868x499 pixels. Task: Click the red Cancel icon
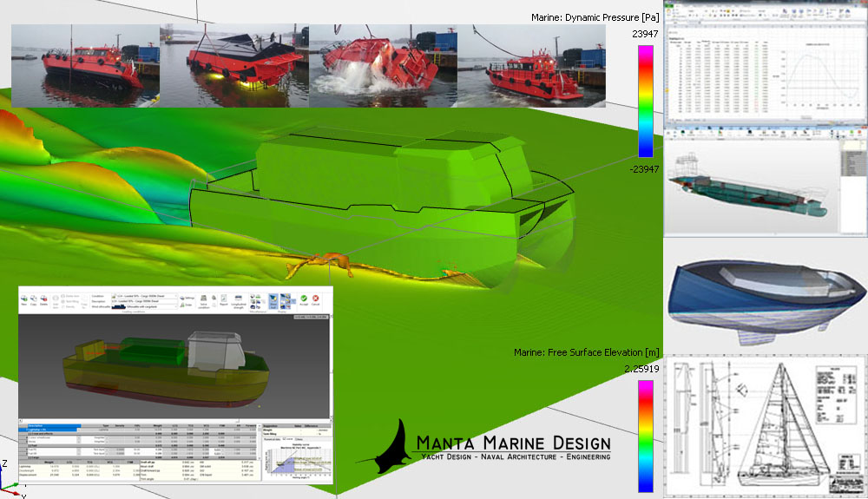[316, 300]
